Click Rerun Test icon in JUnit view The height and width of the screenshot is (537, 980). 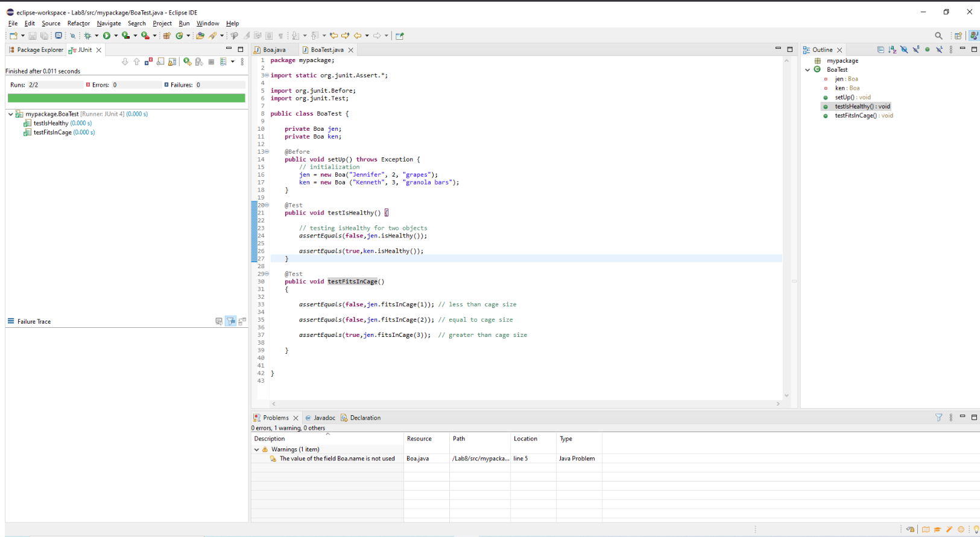(x=187, y=61)
